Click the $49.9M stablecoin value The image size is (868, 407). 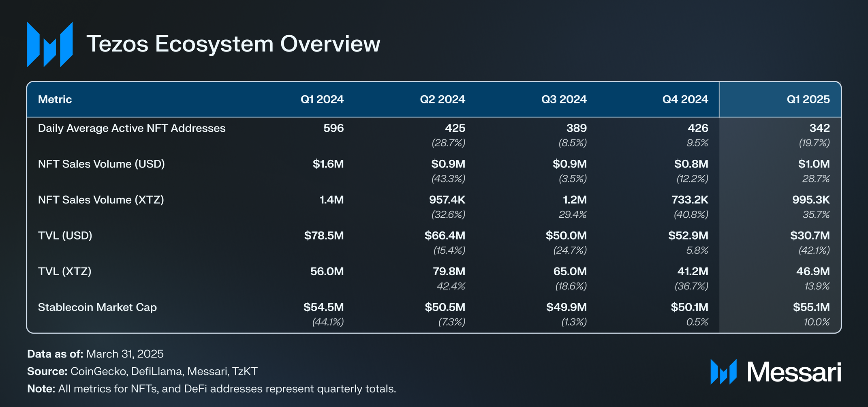tap(567, 307)
